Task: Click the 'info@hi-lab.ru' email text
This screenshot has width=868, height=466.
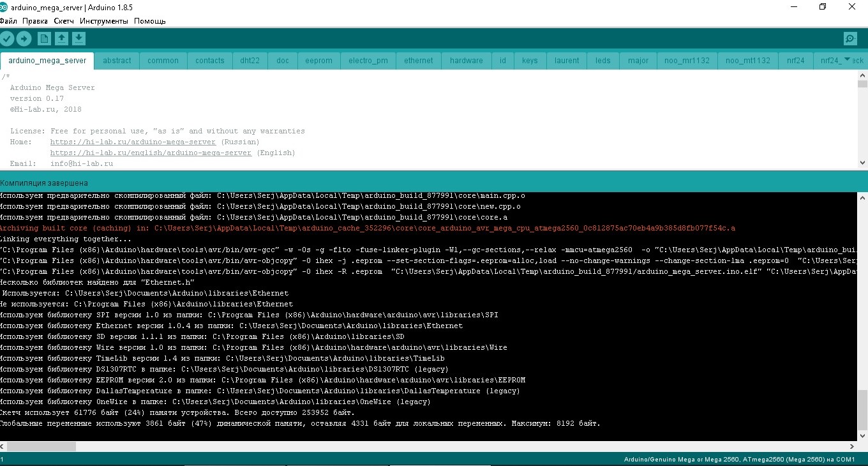Action: pyautogui.click(x=82, y=163)
